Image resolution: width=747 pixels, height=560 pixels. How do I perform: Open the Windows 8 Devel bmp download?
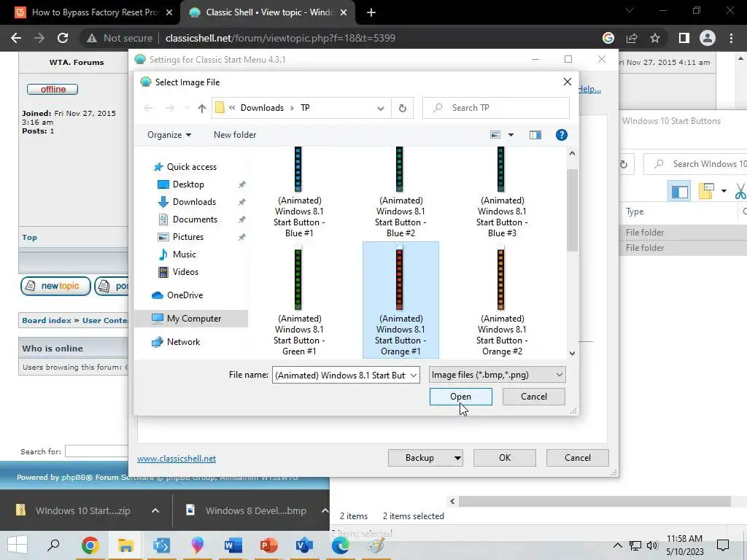pyautogui.click(x=246, y=511)
